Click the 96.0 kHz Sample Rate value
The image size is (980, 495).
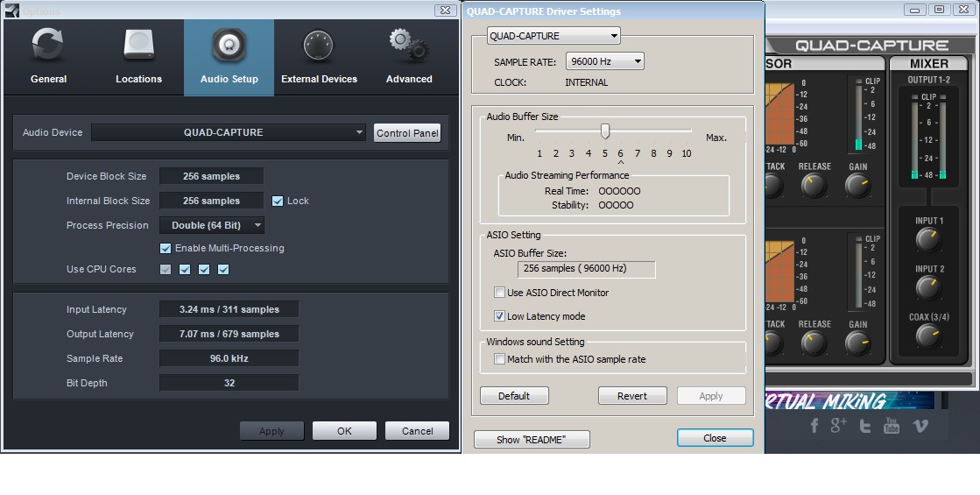click(229, 358)
